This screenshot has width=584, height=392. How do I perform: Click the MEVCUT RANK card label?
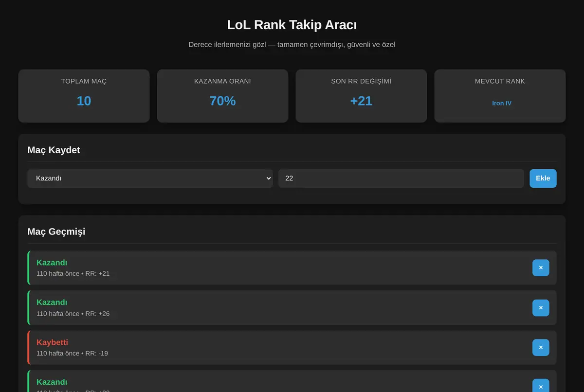(x=500, y=81)
